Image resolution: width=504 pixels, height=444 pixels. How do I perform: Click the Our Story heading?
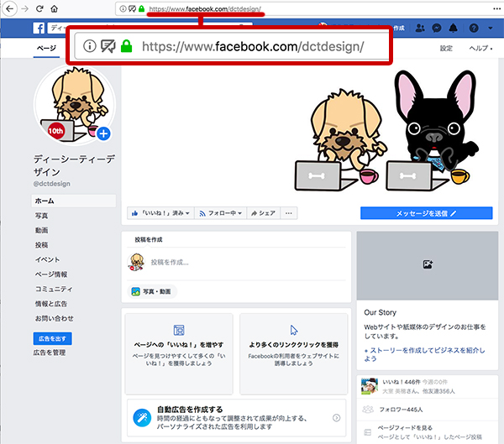point(380,312)
